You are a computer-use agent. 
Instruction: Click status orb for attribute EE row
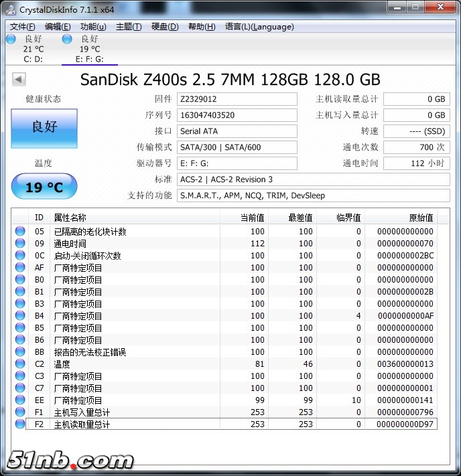pyautogui.click(x=20, y=400)
